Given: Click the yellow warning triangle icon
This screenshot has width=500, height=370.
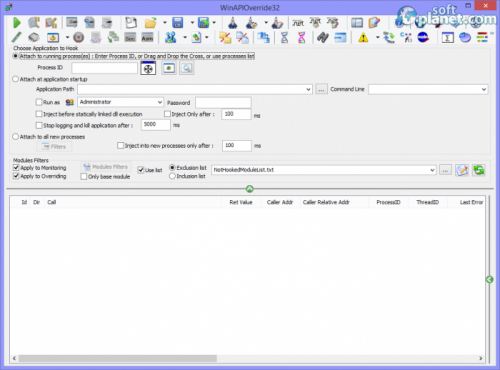Looking at the screenshot, I should 363,38.
